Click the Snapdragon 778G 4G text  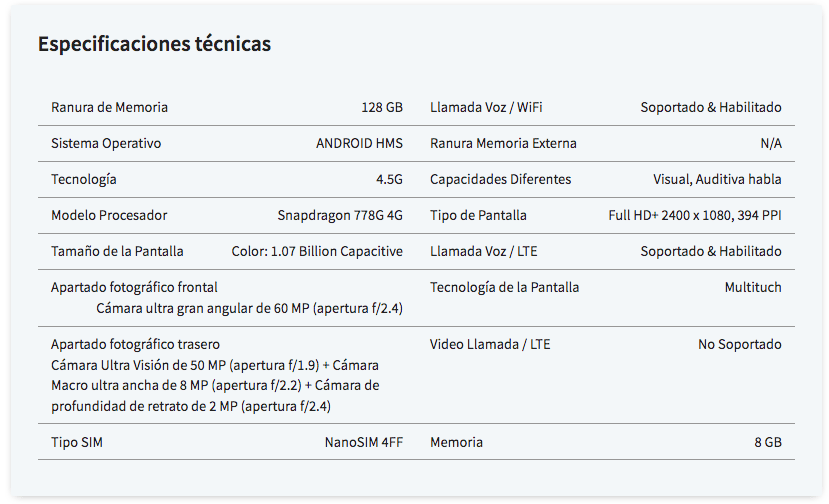click(x=340, y=215)
